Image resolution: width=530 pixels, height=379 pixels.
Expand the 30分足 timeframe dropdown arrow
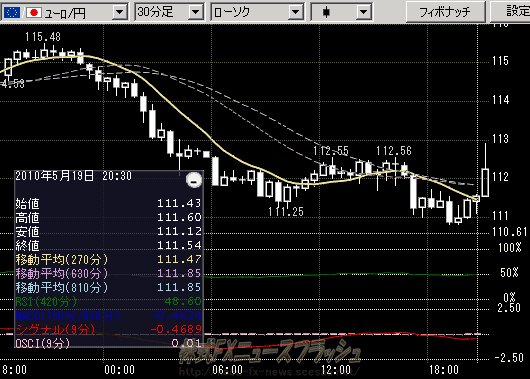click(x=195, y=13)
